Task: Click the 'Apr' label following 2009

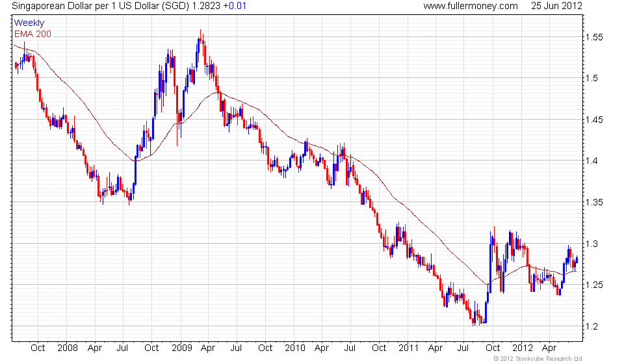Action: (208, 348)
